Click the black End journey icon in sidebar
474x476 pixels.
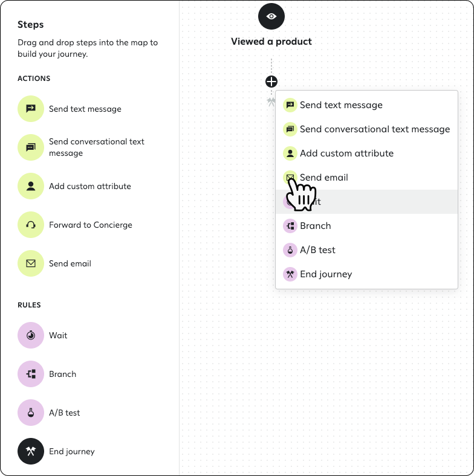pos(31,451)
